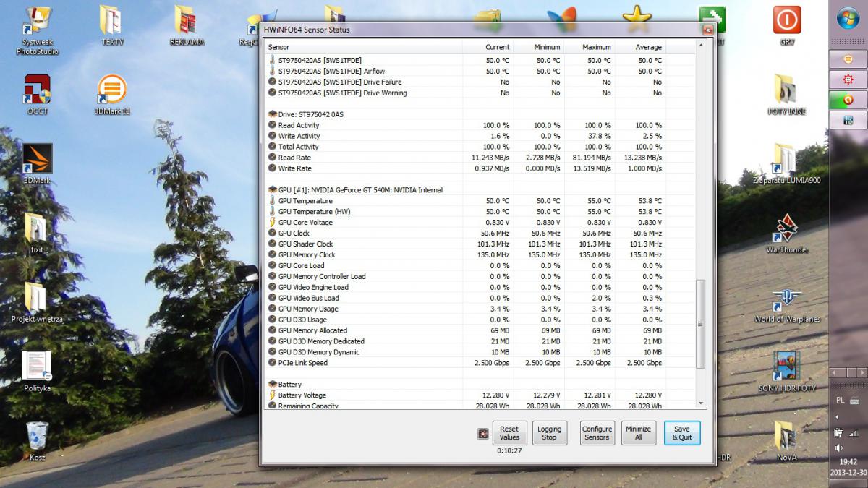Viewport: 868px width, 488px height.
Task: Click the network signal tray icon
Action: [x=854, y=433]
